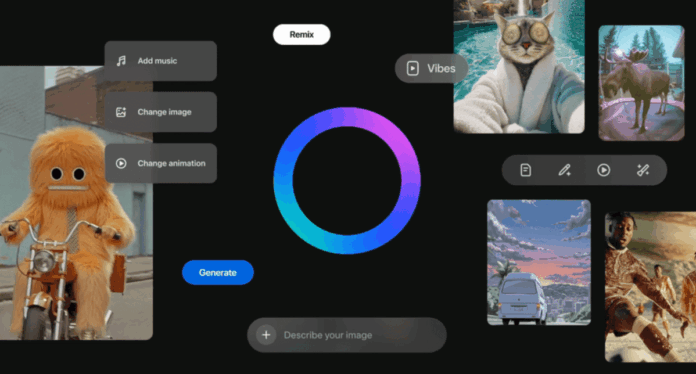The height and width of the screenshot is (374, 696).
Task: Select the magic wand icon in toolbar pill
Action: point(642,170)
